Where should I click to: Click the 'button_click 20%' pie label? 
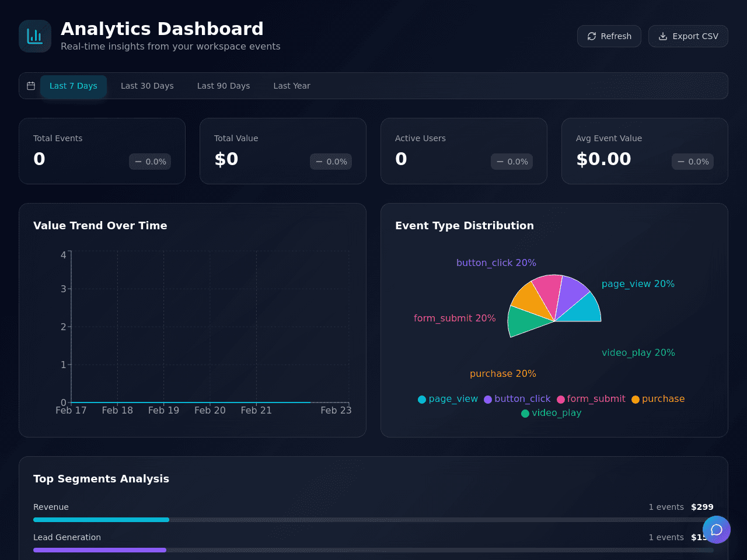(x=496, y=263)
